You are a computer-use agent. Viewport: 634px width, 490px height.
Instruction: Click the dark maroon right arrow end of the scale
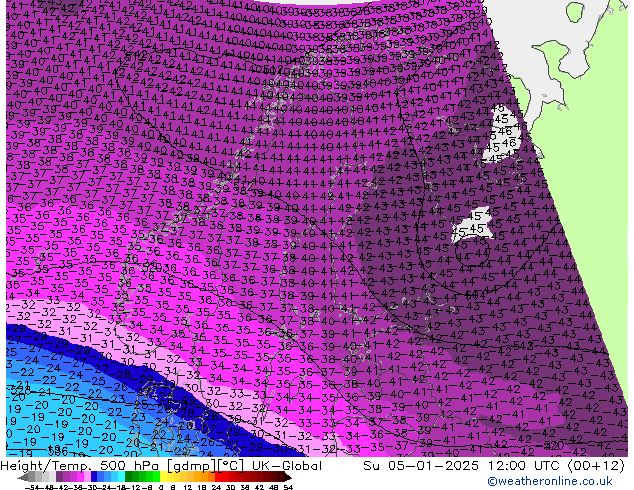288,477
